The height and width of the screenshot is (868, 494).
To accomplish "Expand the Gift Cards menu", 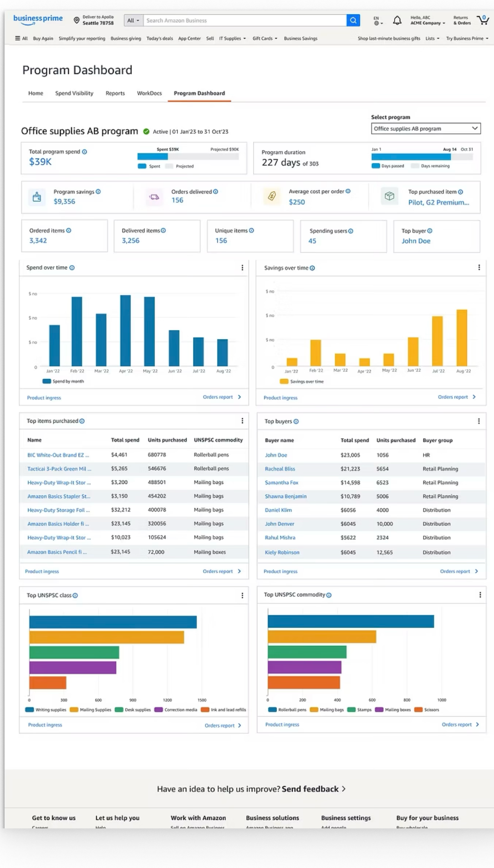I will click(265, 38).
